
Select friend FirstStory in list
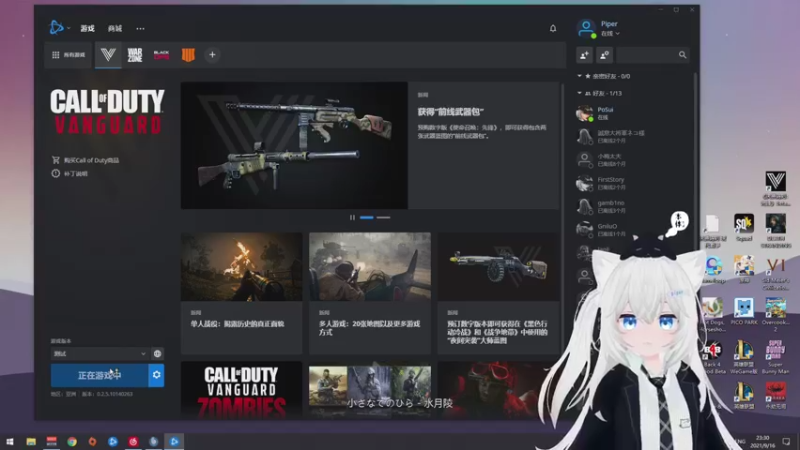tap(633, 183)
